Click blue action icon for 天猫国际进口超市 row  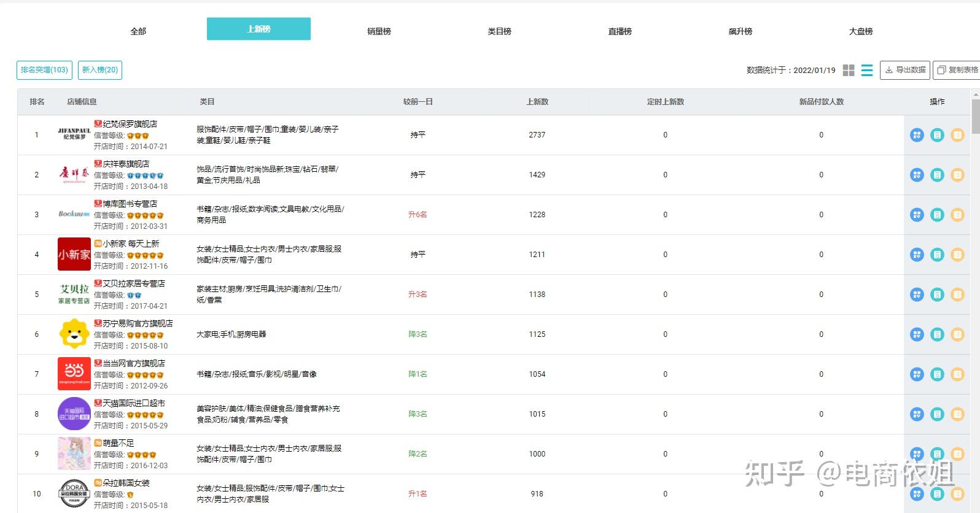point(917,414)
